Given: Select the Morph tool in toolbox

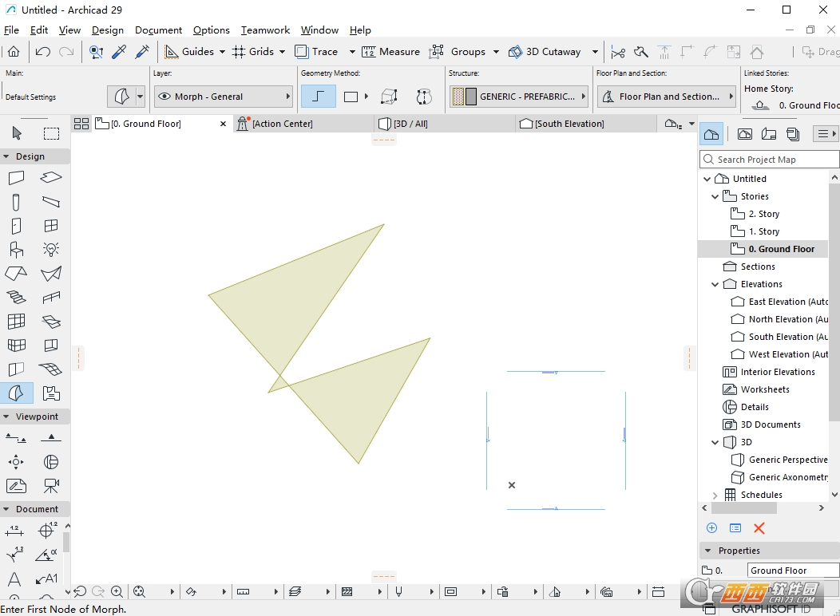Looking at the screenshot, I should pos(17,393).
